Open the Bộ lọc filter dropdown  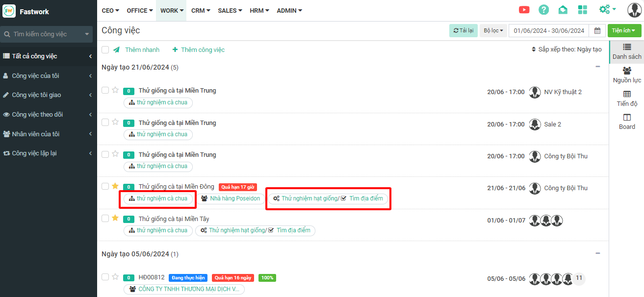(493, 30)
